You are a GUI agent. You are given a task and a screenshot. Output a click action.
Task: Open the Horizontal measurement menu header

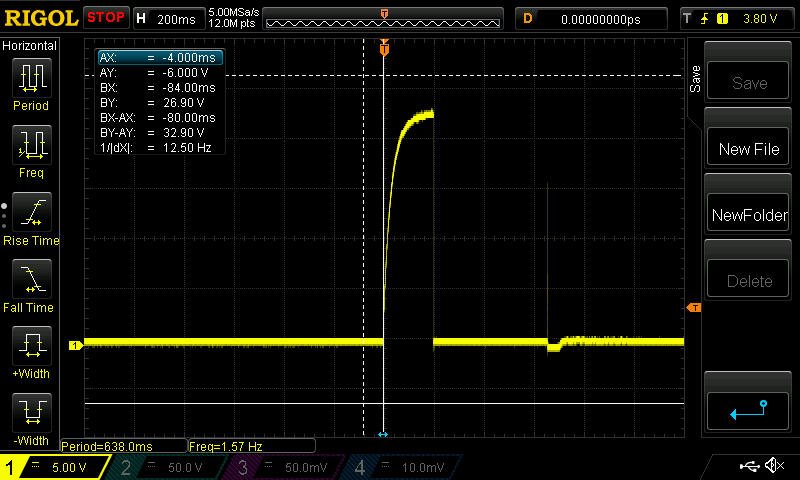coord(30,46)
